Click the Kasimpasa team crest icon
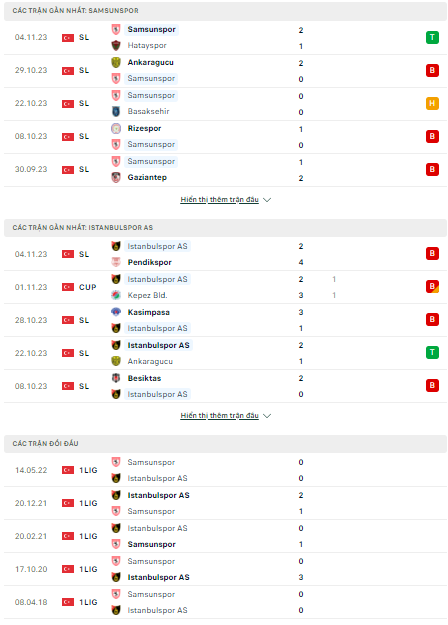 pos(116,312)
